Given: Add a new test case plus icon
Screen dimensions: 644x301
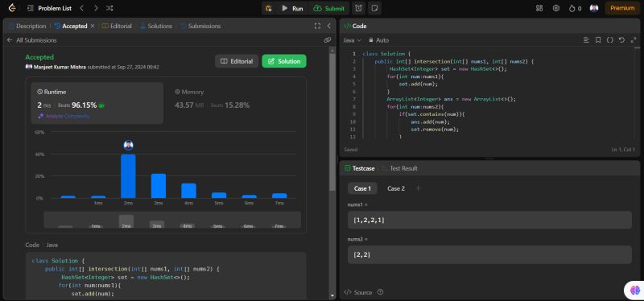Looking at the screenshot, I should tap(418, 188).
